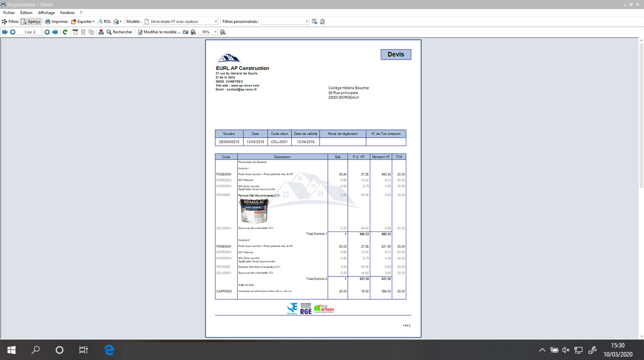
Task: Click the ROL toolbar button
Action: (104, 21)
